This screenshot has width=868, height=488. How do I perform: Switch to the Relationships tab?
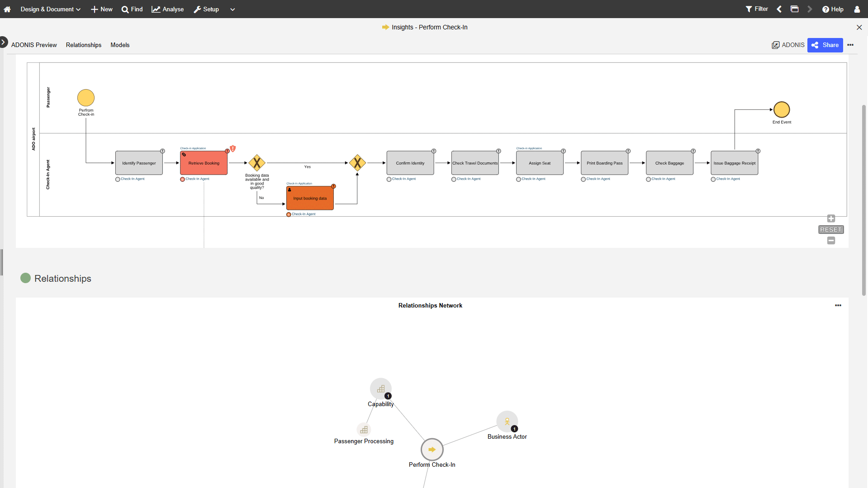(84, 45)
